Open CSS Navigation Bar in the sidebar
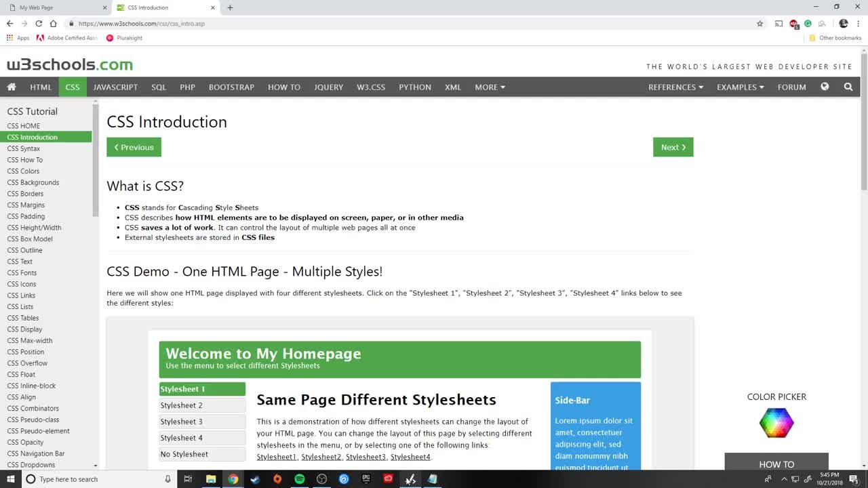This screenshot has width=868, height=488. [36, 453]
